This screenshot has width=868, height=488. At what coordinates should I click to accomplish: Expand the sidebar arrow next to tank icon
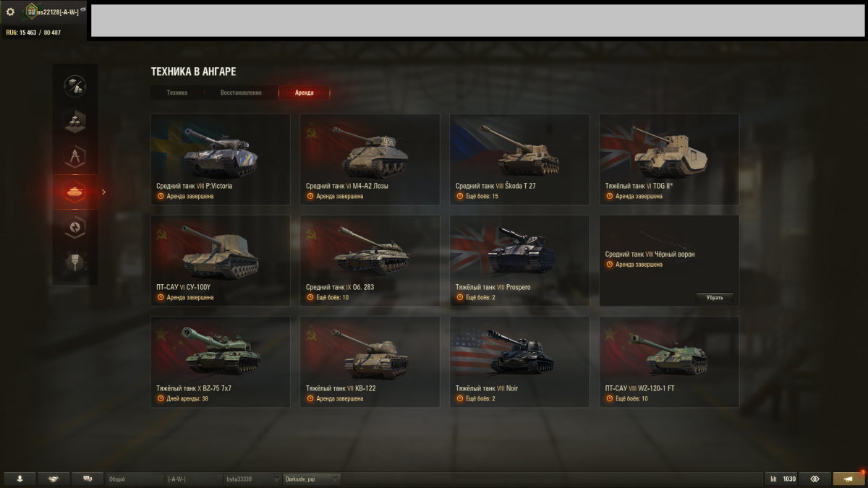click(x=103, y=192)
